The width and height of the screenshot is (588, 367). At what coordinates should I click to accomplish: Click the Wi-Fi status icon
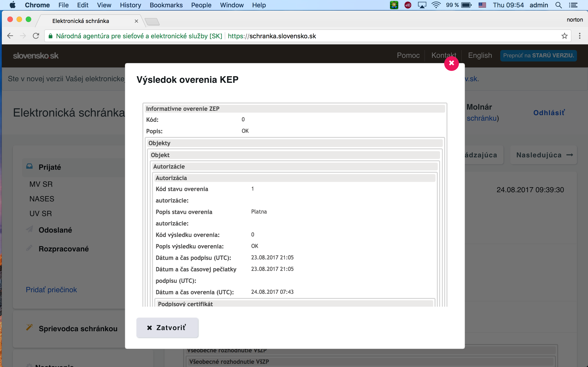[x=436, y=5]
